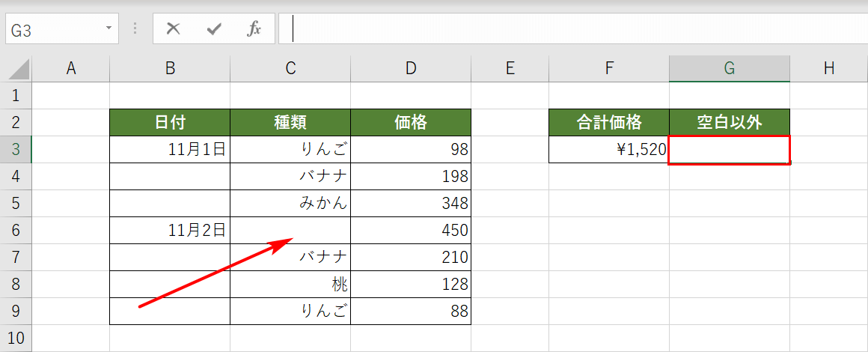Select the price cell 450
Viewport: 868px width, 352px height.
(x=411, y=230)
